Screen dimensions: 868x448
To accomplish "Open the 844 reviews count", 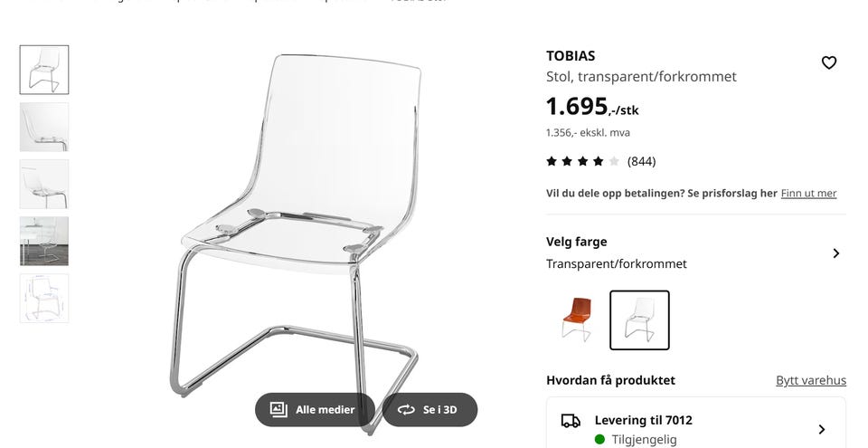I will click(642, 161).
